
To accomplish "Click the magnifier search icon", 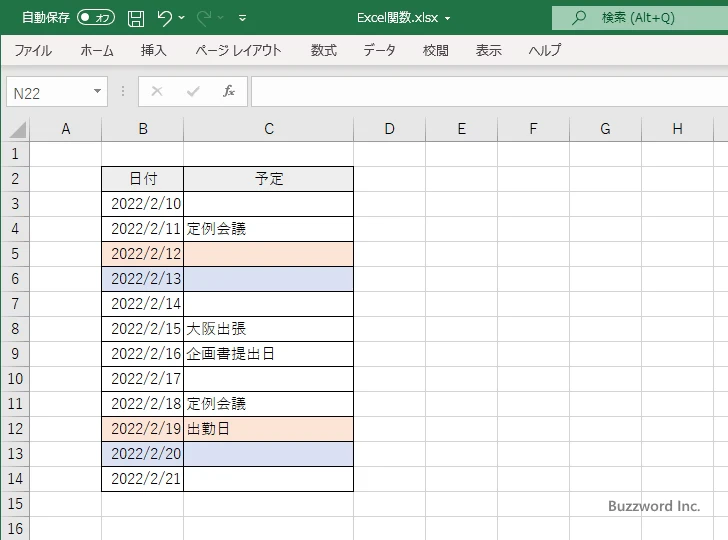I will click(578, 18).
